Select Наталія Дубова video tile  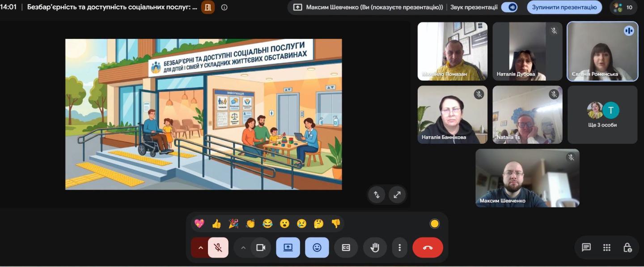pos(528,52)
